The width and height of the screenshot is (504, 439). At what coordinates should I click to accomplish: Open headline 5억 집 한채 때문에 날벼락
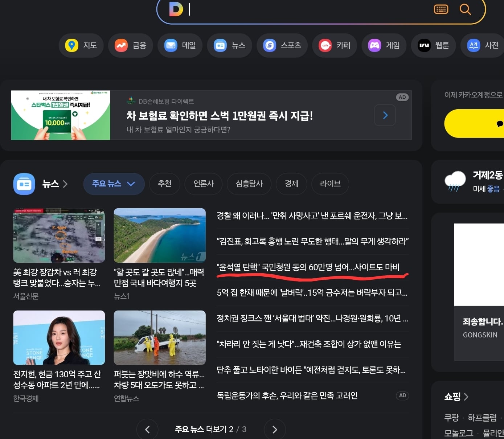[312, 293]
